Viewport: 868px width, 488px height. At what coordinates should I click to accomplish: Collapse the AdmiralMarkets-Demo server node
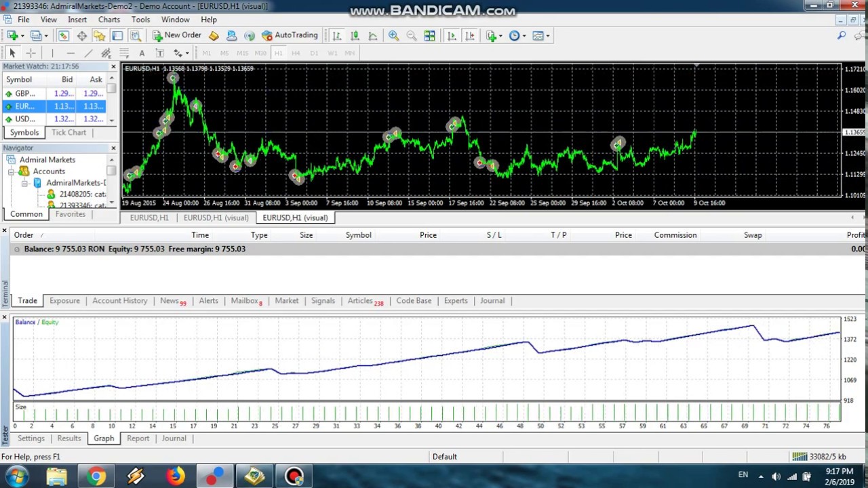(24, 183)
